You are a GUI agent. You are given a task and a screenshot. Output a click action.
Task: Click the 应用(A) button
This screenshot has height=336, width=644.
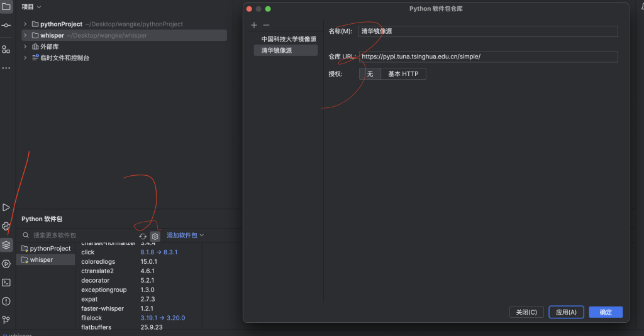click(566, 312)
